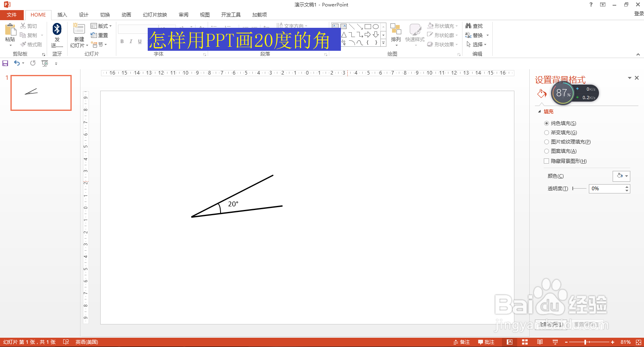This screenshot has height=347, width=644.
Task: Expand the shapes gallery More arrow
Action: (x=383, y=43)
